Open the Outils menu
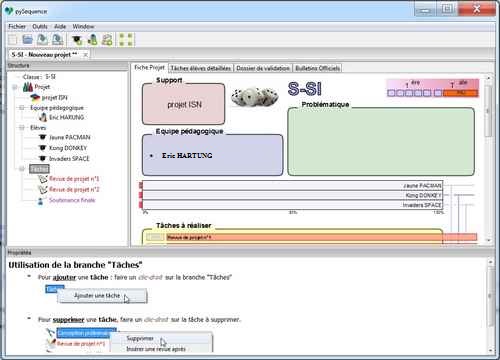 click(x=40, y=26)
